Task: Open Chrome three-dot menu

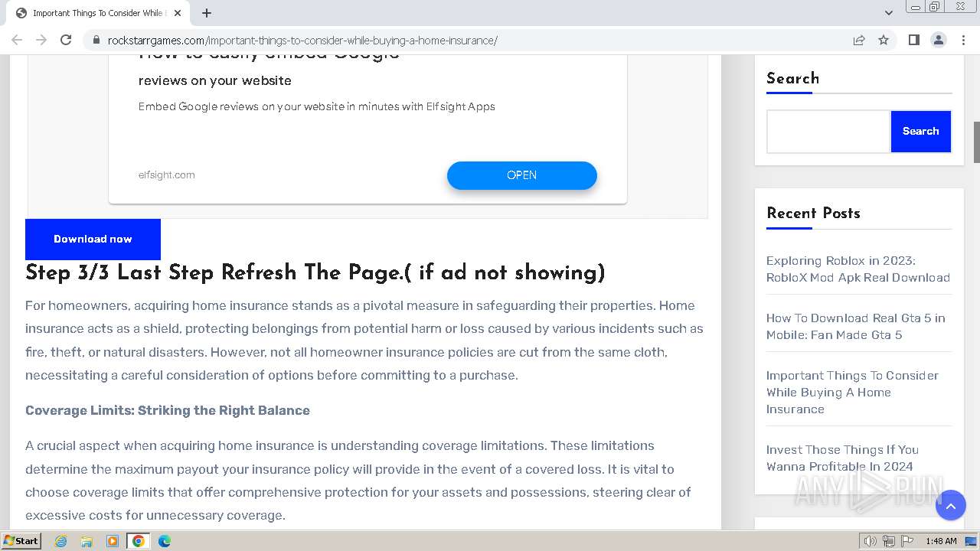Action: click(963, 40)
